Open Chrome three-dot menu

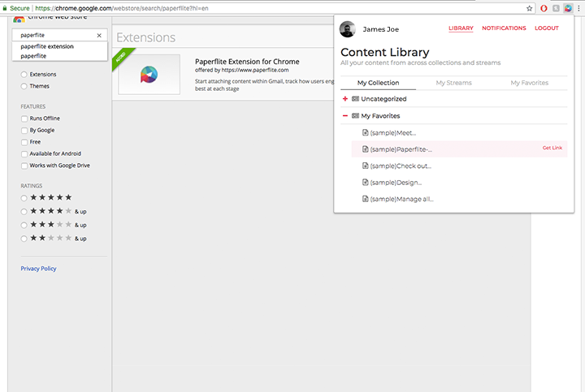click(578, 8)
